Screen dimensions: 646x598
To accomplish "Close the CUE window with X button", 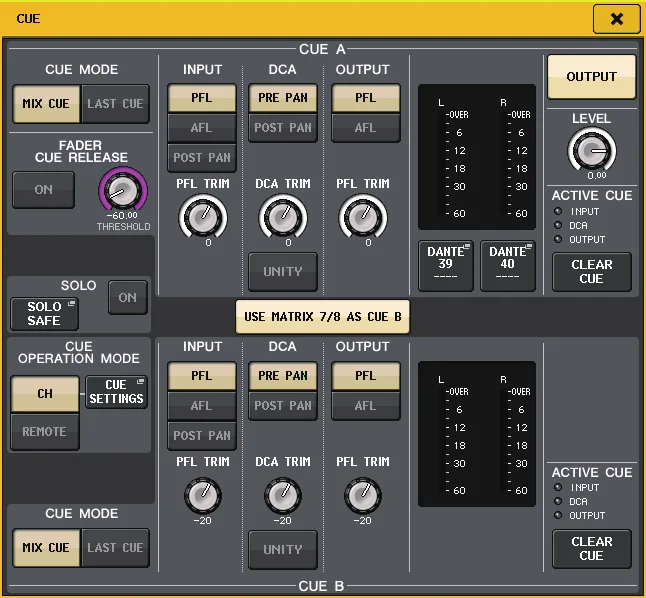I will [616, 19].
